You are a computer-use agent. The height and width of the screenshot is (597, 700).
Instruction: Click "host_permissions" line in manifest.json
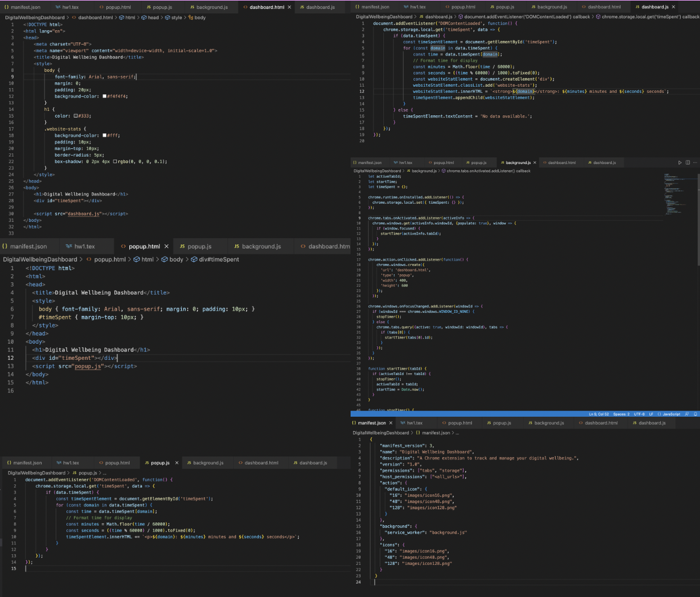tap(423, 476)
